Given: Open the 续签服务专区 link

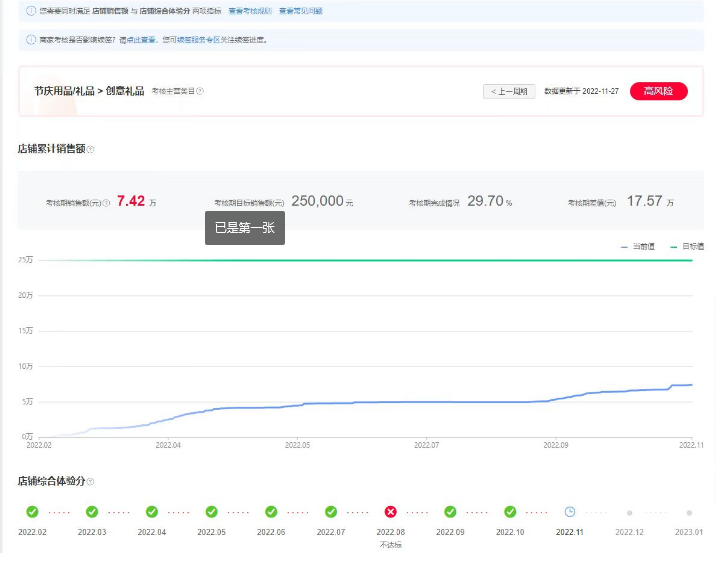Looking at the screenshot, I should (198, 40).
